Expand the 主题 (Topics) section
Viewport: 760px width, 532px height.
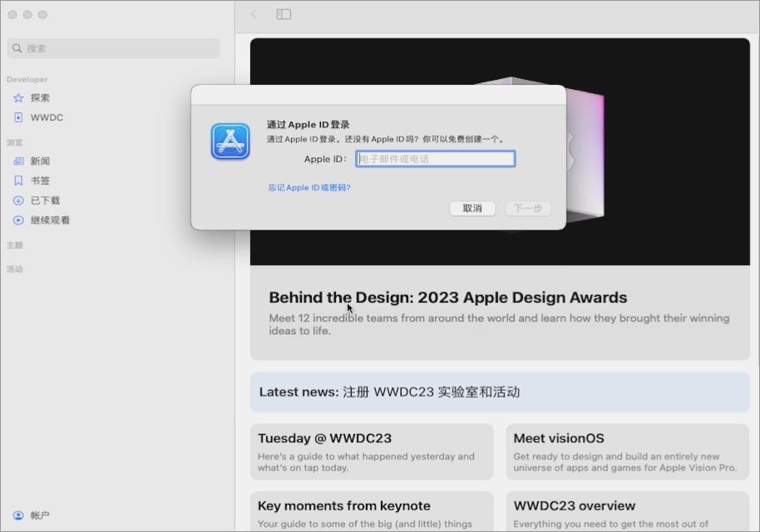[x=15, y=245]
